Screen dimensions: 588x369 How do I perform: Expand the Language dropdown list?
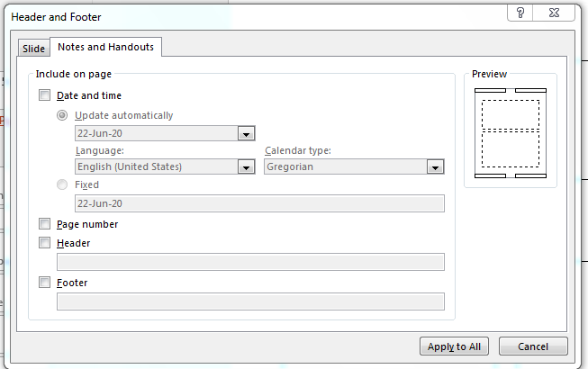(247, 166)
